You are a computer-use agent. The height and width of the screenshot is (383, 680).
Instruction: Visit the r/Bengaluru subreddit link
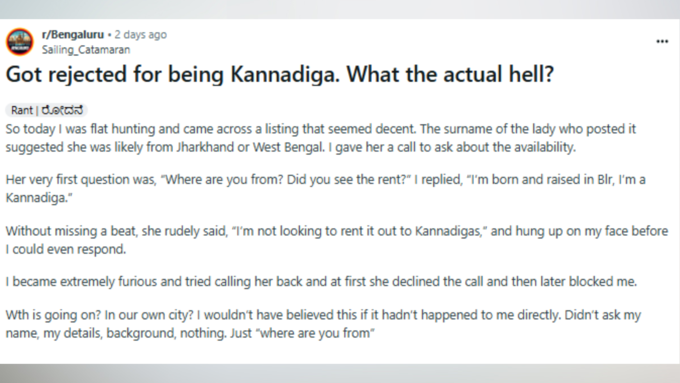[x=73, y=34]
